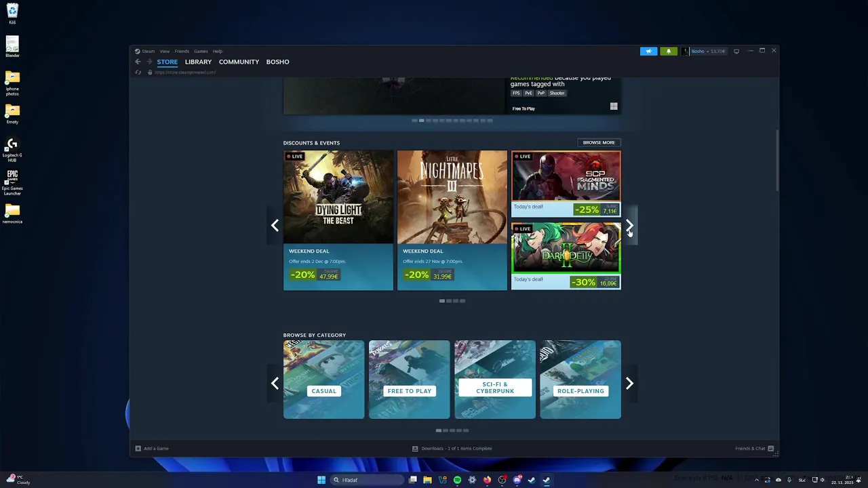Click the featured carousel page indicator dots
The width and height of the screenshot is (868, 488).
(x=452, y=121)
